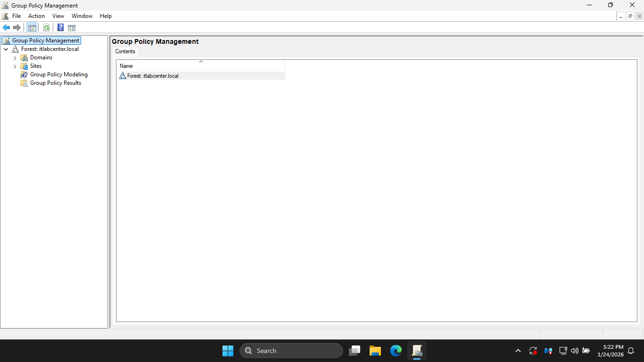The width and height of the screenshot is (644, 362).
Task: Click the Show/Hide Console Tree toolbar icon
Action: [32, 28]
